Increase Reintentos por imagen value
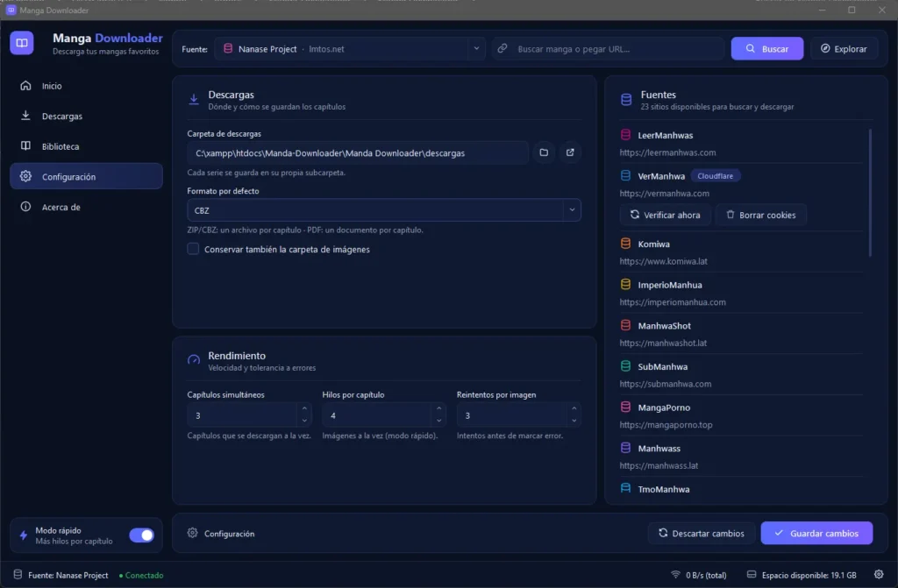This screenshot has width=898, height=588. 574,408
